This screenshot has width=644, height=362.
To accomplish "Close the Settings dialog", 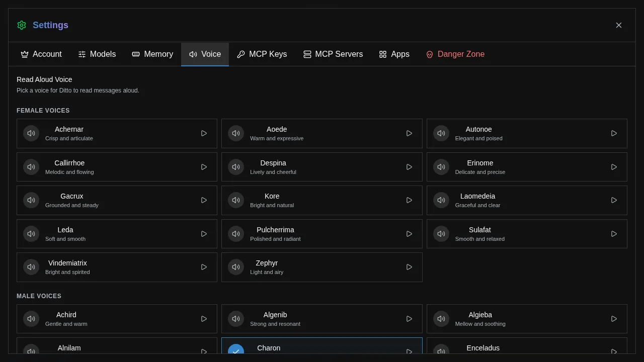I will 618,25.
